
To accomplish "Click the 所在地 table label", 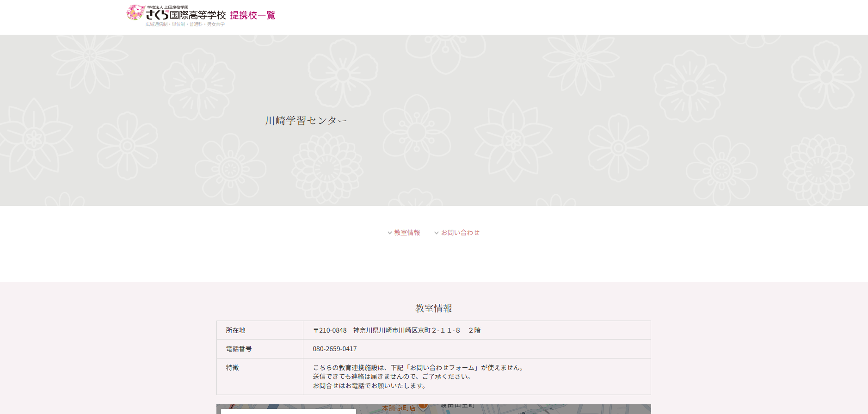I will tap(235, 330).
